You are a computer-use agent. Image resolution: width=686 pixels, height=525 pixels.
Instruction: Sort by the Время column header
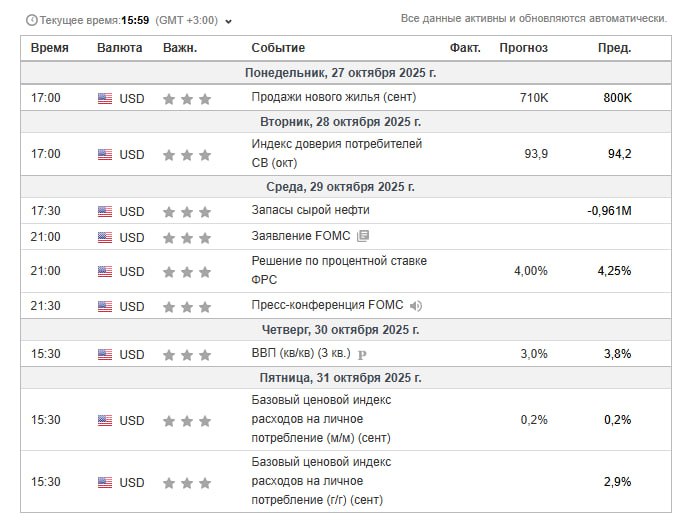(50, 48)
